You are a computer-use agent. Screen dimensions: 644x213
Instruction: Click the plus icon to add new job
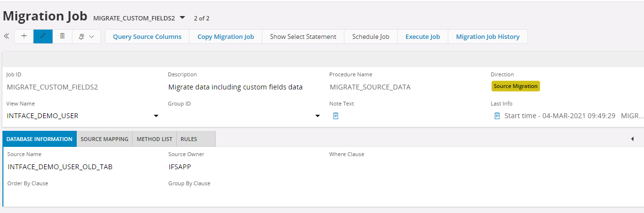tap(24, 36)
